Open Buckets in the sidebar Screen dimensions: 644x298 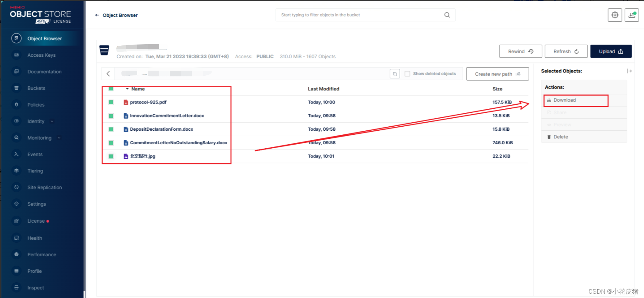pyautogui.click(x=37, y=88)
